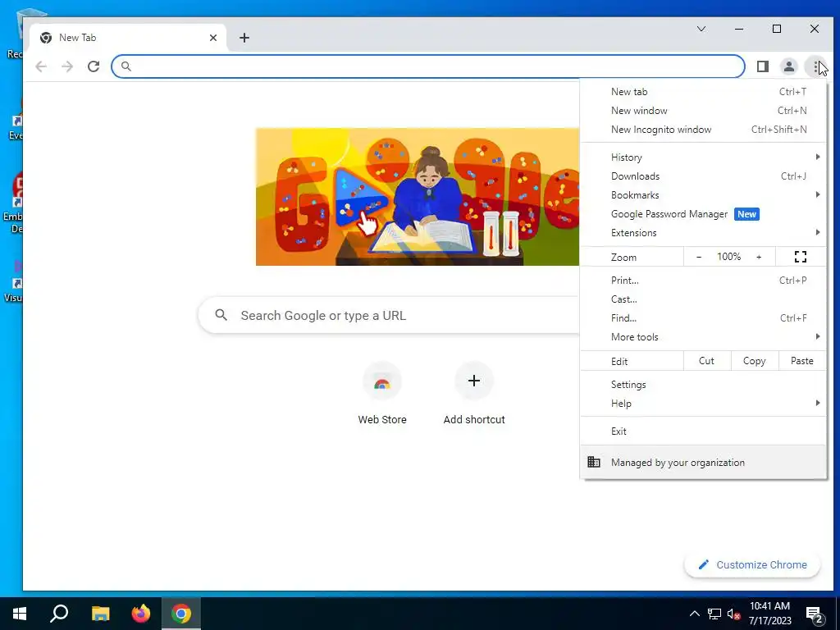This screenshot has height=630, width=840.
Task: Click the 100% zoom value
Action: [728, 257]
